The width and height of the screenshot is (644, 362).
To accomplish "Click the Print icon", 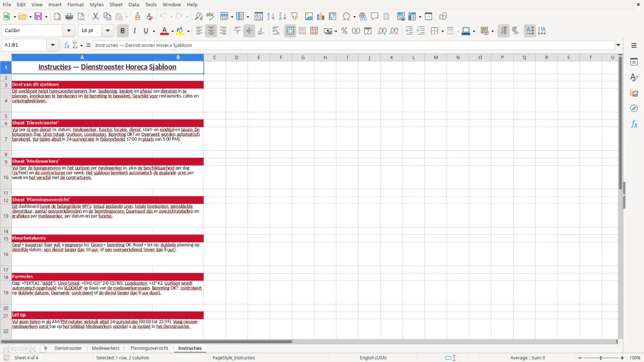I will (69, 17).
